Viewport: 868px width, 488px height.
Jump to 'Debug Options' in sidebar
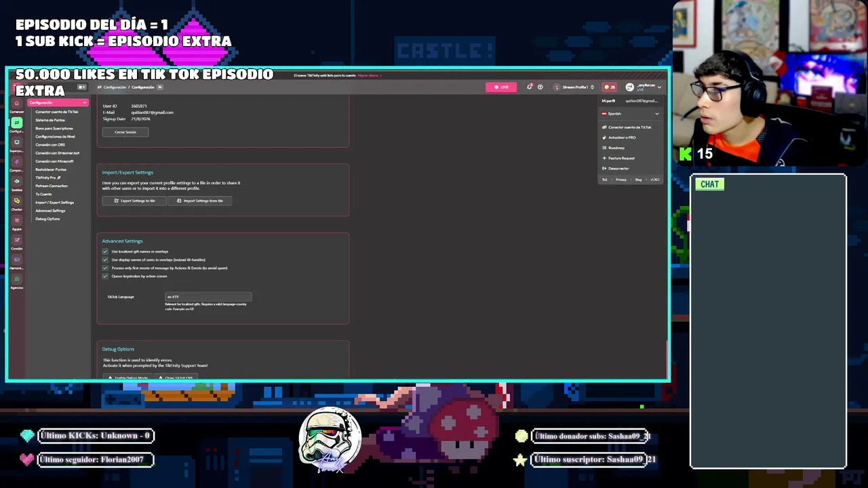click(x=47, y=219)
